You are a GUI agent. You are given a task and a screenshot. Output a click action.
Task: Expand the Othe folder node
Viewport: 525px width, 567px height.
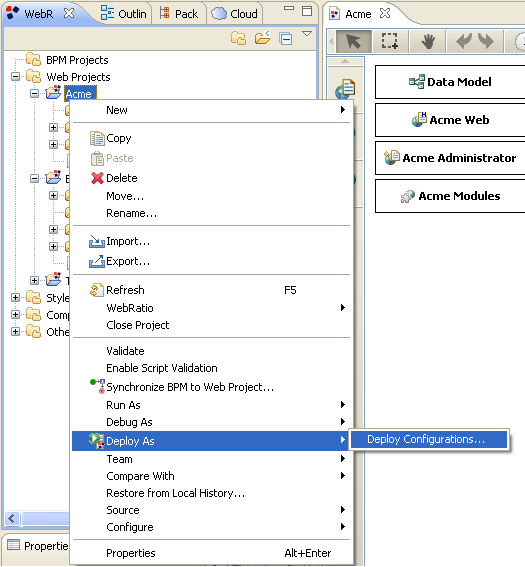click(x=15, y=332)
